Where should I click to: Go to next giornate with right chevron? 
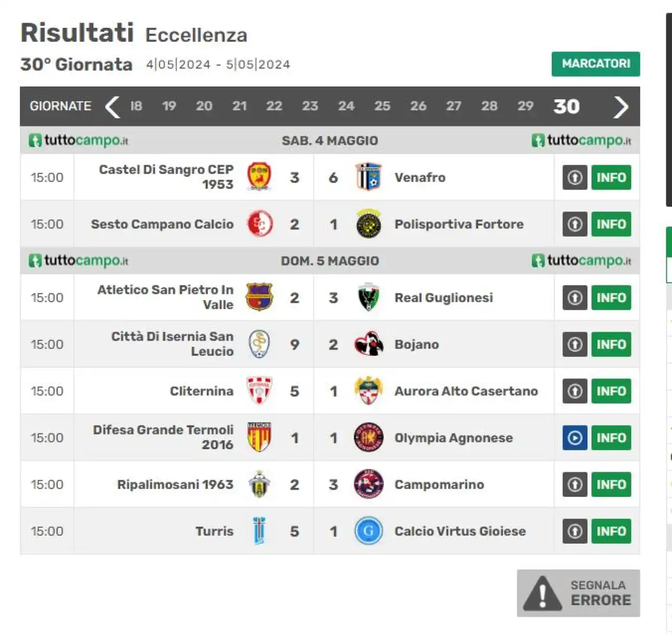pos(621,107)
